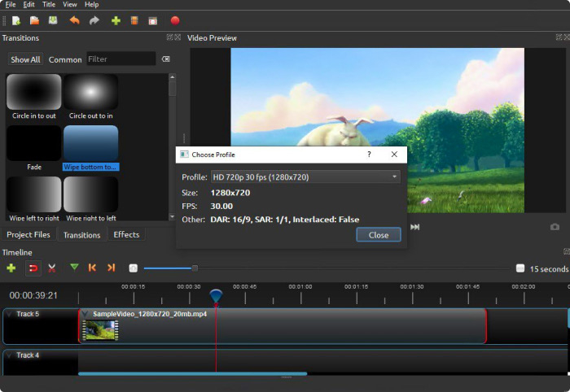Toggle the Show All transitions filter
The height and width of the screenshot is (392, 570).
pyautogui.click(x=25, y=59)
